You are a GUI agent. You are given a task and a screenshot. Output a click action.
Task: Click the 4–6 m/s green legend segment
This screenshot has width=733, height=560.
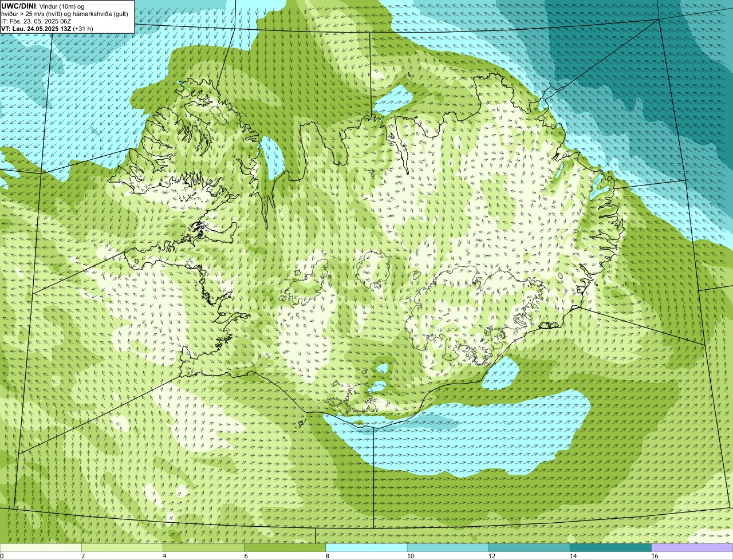click(204, 547)
